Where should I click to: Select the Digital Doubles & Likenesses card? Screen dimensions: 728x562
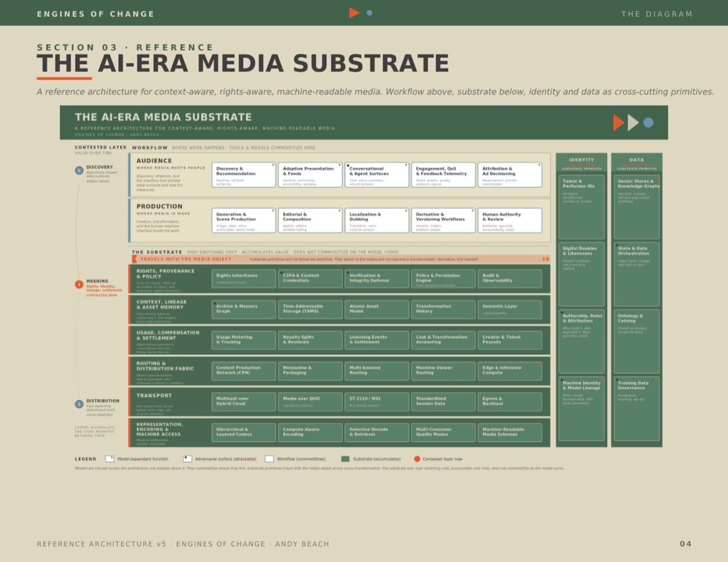click(x=581, y=274)
